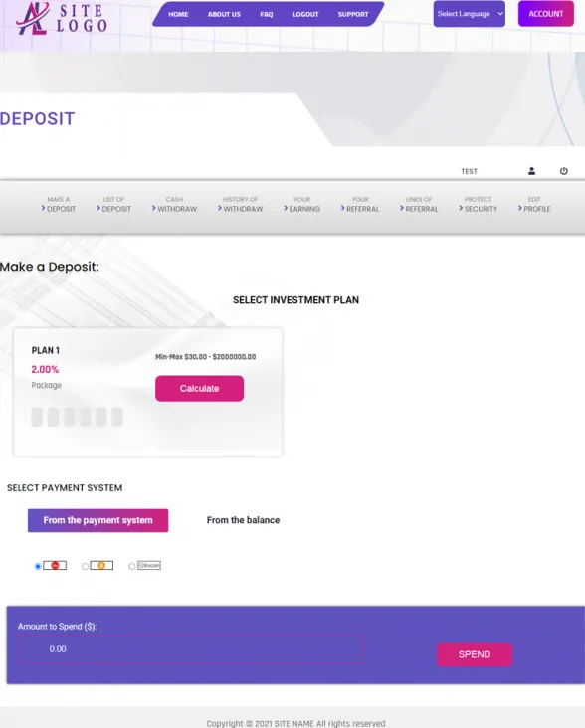Go to Cash Withdraw tab
The image size is (585, 728).
click(x=174, y=204)
